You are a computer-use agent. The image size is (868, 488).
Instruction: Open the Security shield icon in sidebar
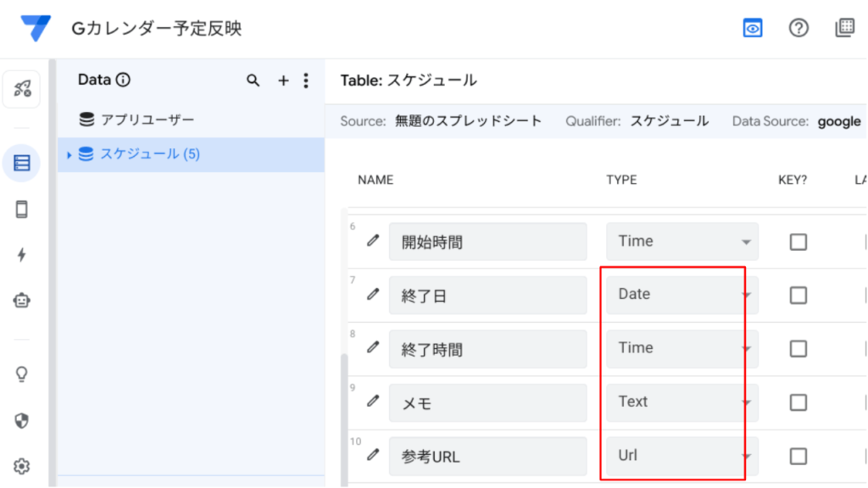[x=22, y=420]
